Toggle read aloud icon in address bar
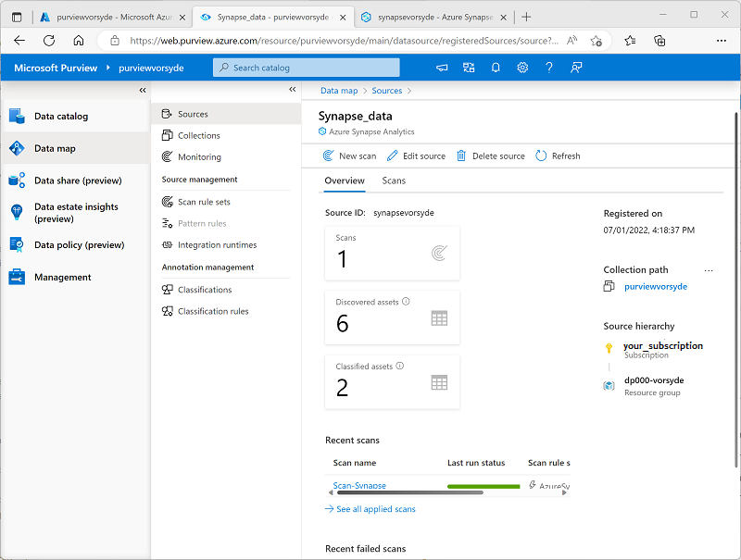Image resolution: width=741 pixels, height=560 pixels. tap(571, 41)
